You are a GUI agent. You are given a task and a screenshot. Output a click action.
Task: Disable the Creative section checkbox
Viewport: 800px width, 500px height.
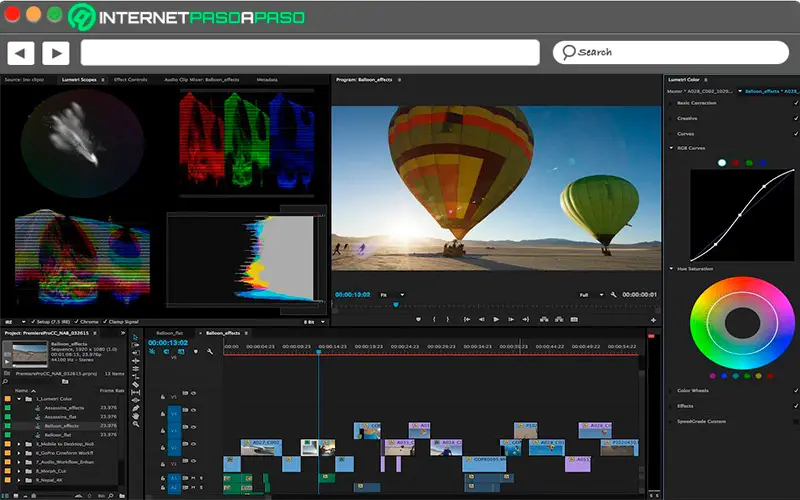795,118
